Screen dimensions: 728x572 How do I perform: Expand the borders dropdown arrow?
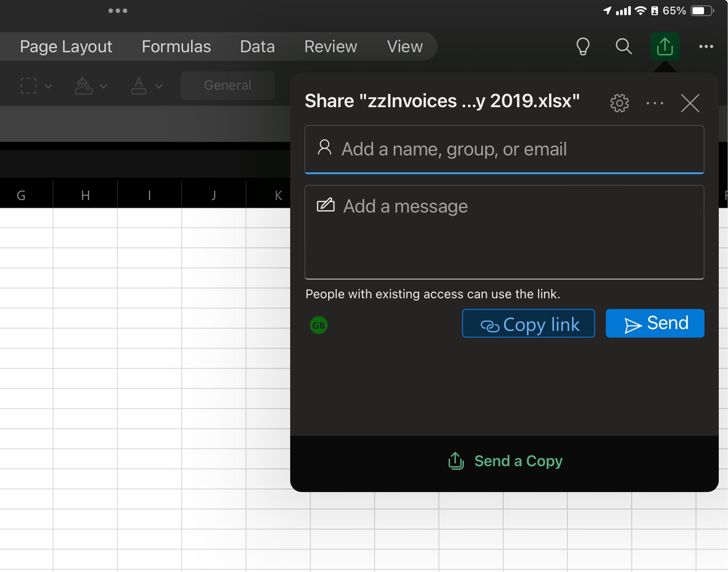pos(48,86)
